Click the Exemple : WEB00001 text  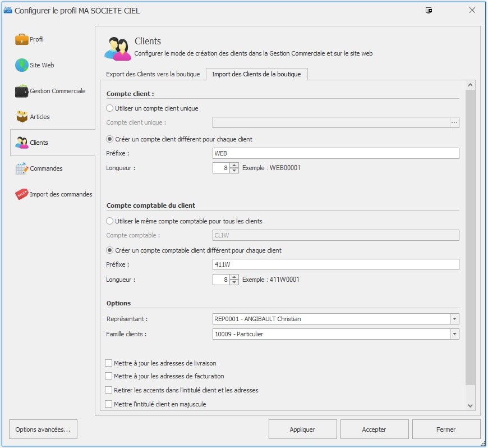point(271,168)
